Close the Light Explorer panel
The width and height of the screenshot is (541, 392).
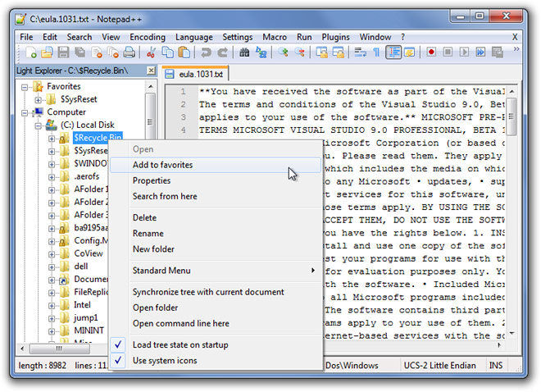pyautogui.click(x=151, y=71)
